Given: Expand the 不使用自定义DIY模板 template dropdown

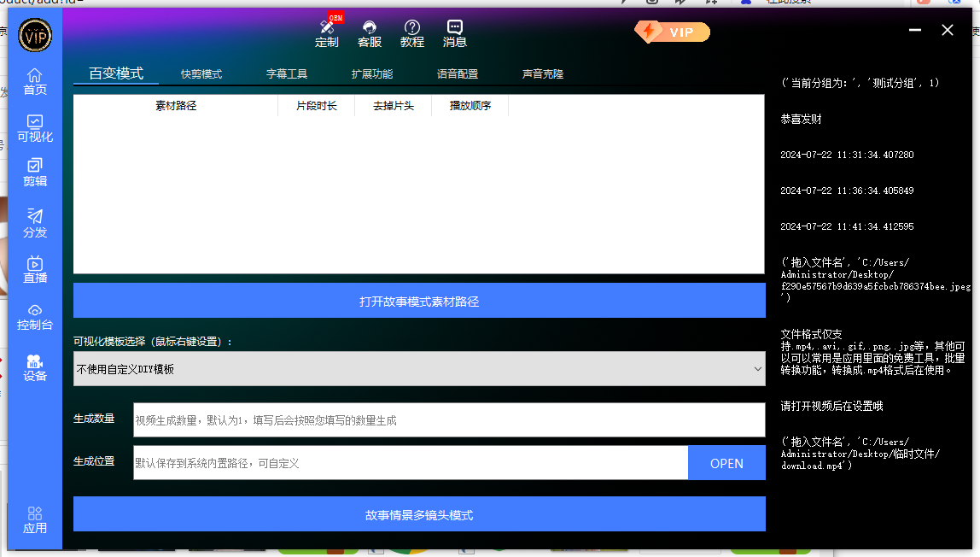Looking at the screenshot, I should pos(419,369).
